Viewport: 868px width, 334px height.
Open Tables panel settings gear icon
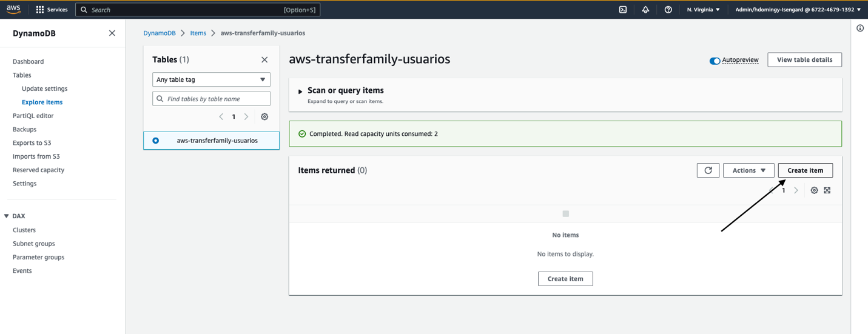[264, 116]
